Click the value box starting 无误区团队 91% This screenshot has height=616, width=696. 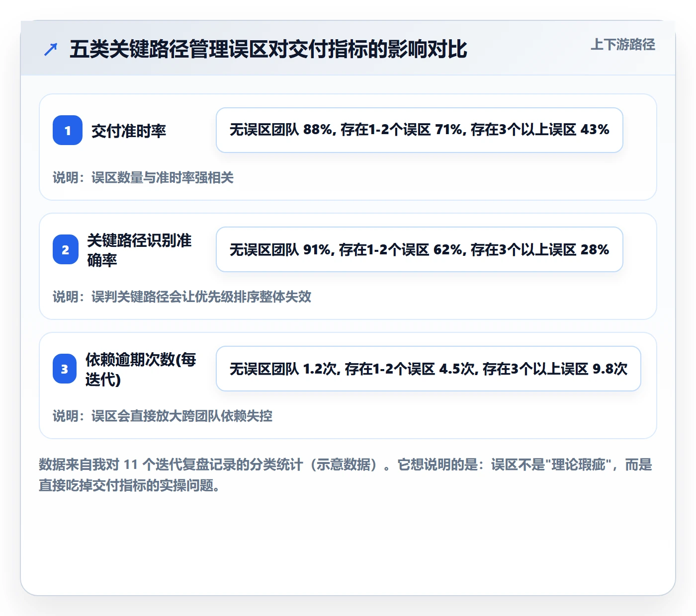420,249
